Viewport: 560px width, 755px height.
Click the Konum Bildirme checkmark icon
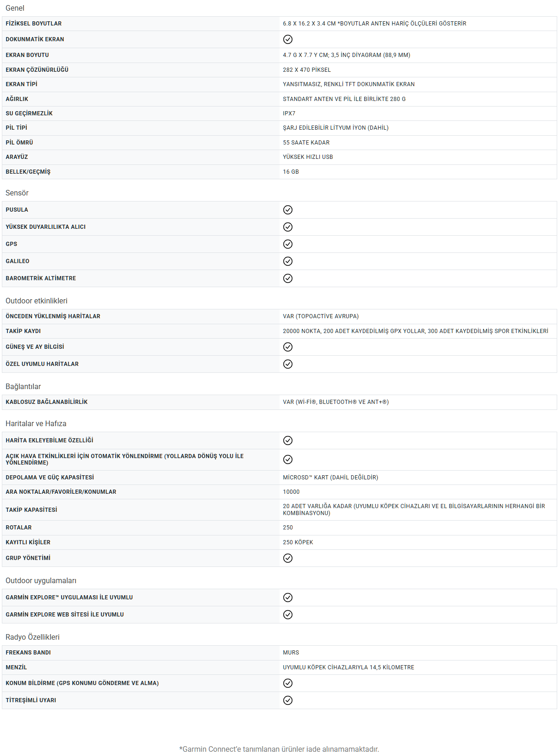click(x=288, y=683)
